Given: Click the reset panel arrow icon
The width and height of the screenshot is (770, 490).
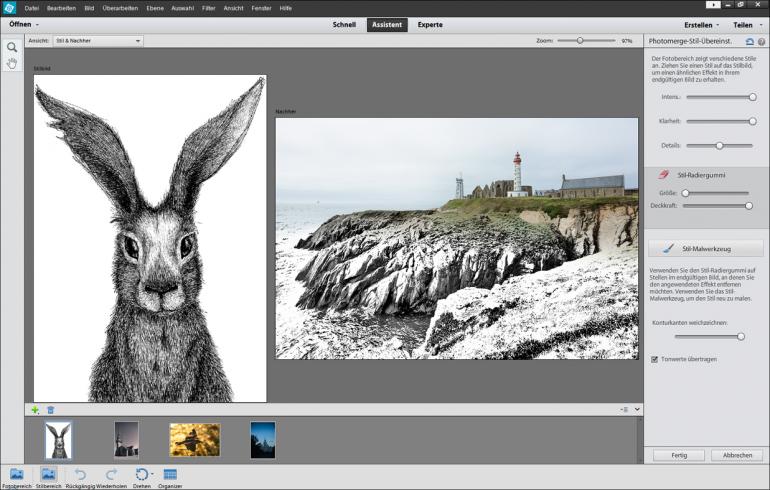Looking at the screenshot, I should tap(750, 42).
